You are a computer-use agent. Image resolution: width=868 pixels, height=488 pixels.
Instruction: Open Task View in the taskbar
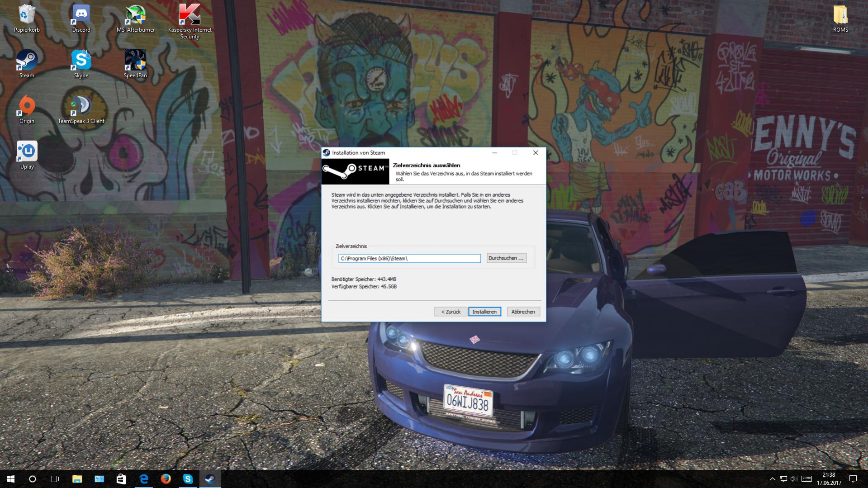point(54,479)
